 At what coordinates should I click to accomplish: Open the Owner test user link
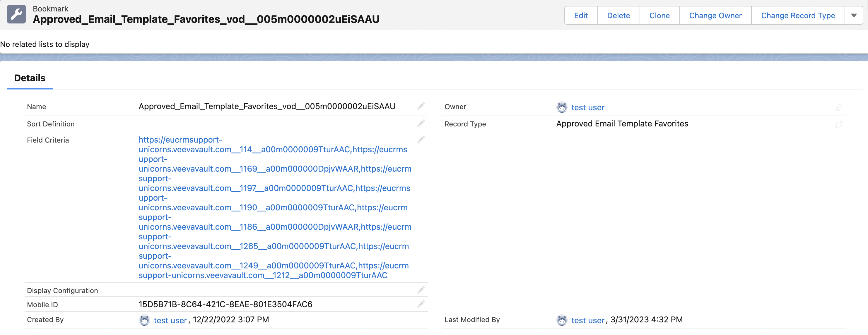coord(588,108)
